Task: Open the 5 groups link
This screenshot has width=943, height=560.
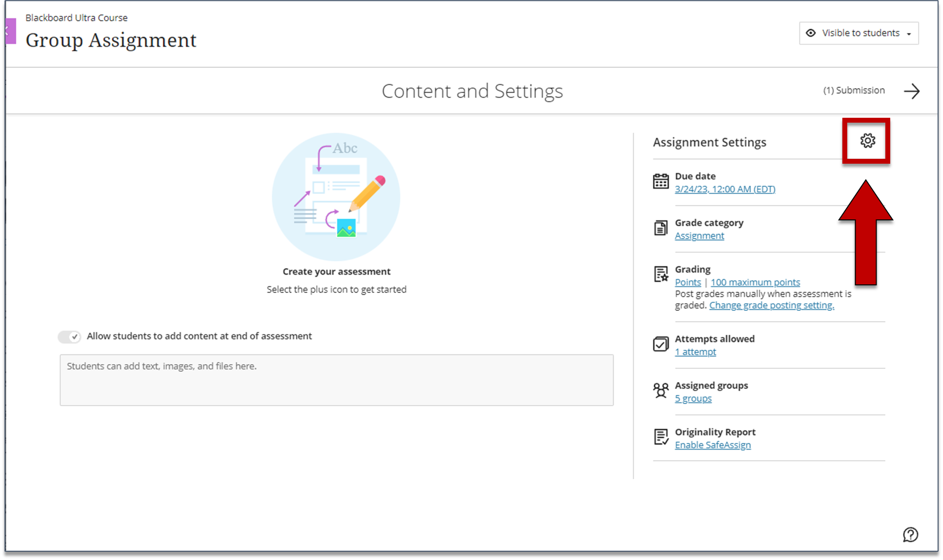Action: point(693,398)
